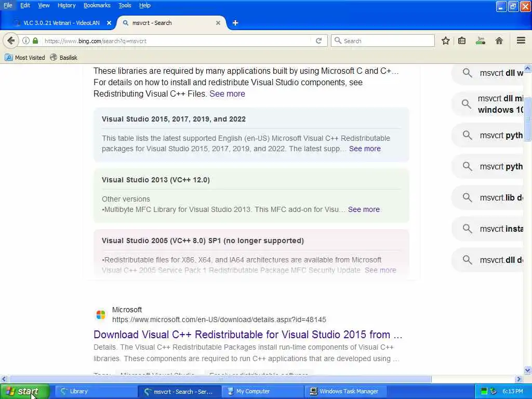
Task: Reload the current page
Action: pos(318,41)
